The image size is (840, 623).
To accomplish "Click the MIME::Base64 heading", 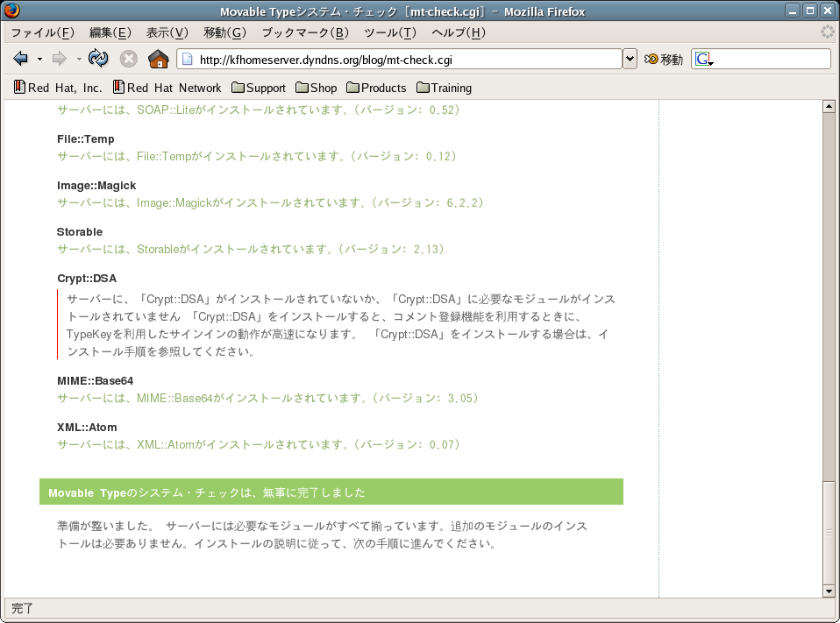I will [96, 381].
